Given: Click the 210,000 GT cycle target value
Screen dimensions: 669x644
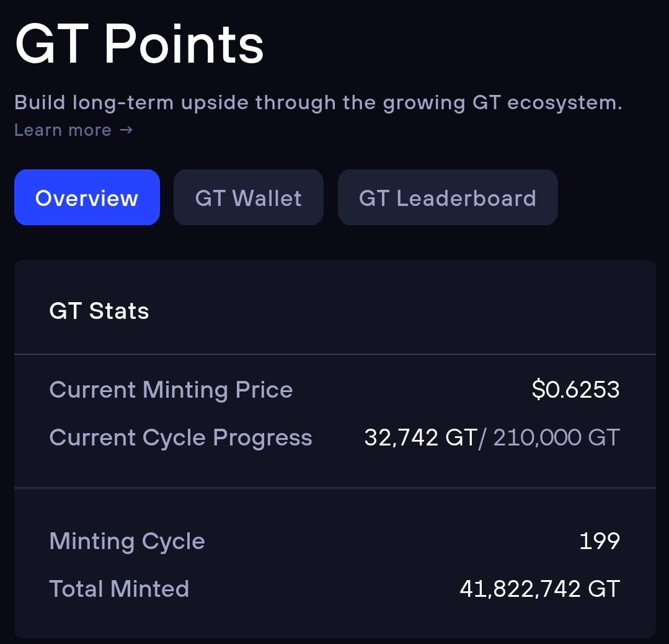Looking at the screenshot, I should (556, 438).
